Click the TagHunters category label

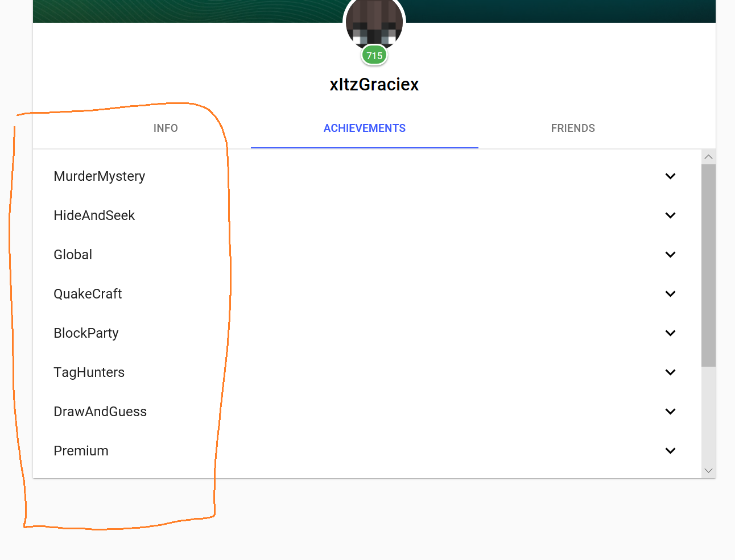pos(89,372)
